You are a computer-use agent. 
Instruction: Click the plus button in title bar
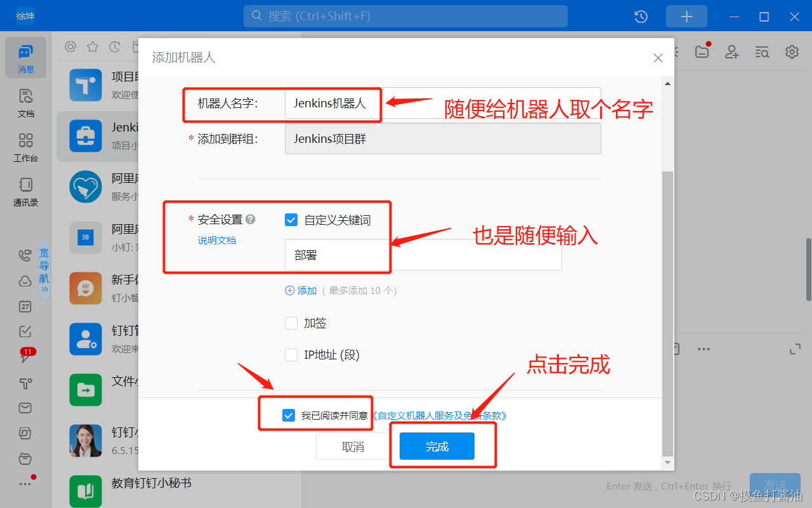click(686, 17)
